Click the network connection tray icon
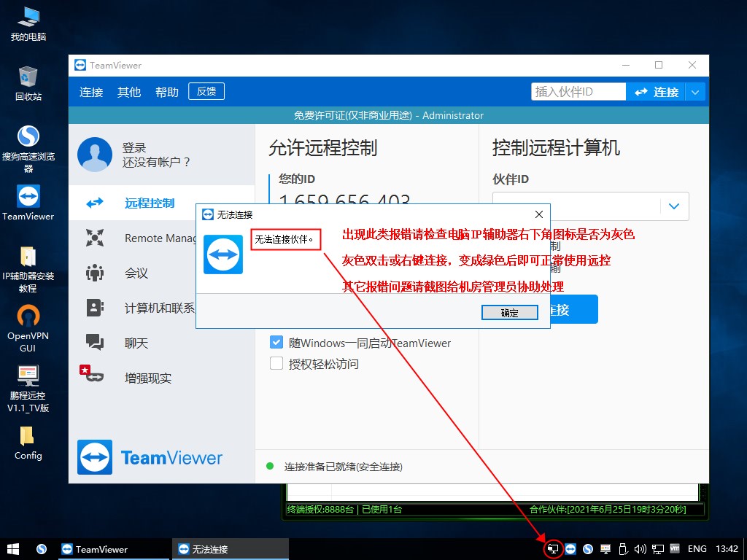The height and width of the screenshot is (560, 747). point(658,549)
